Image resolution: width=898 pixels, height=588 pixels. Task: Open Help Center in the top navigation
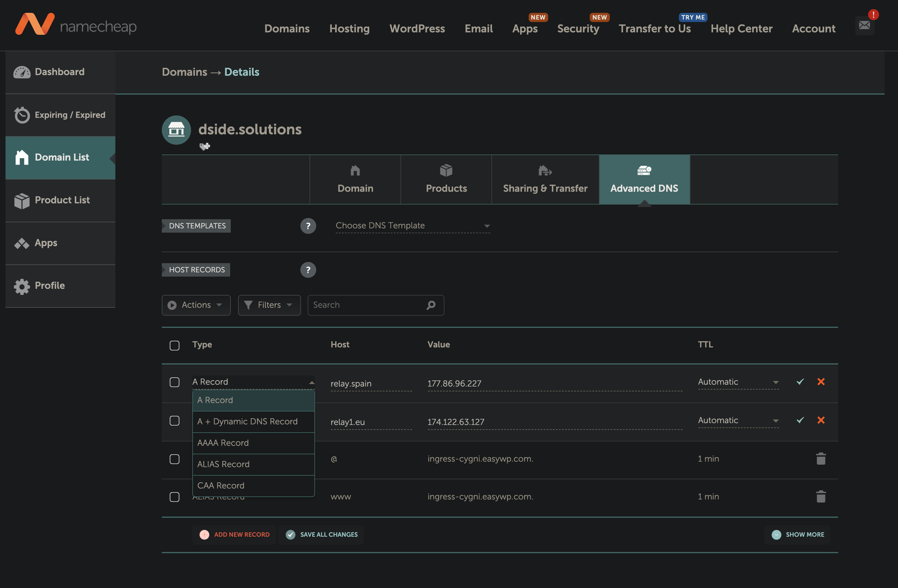(x=741, y=29)
